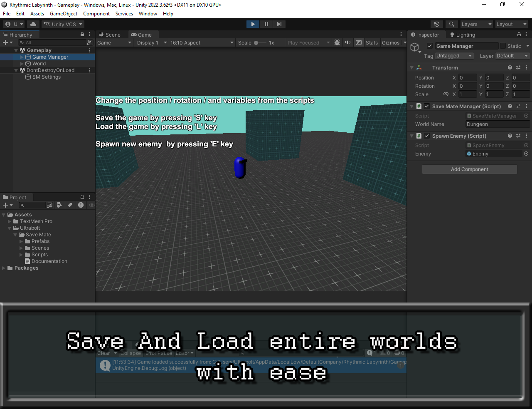
Task: Open the Display 1 dropdown
Action: point(152,42)
